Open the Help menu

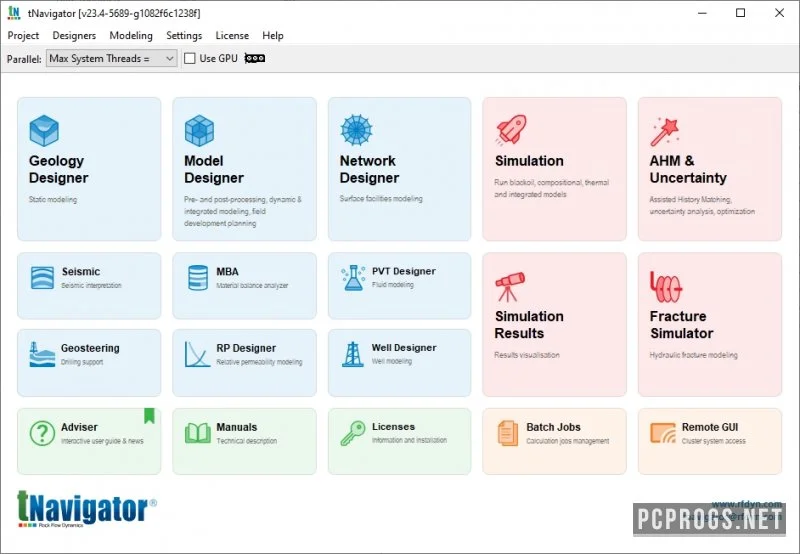(273, 35)
